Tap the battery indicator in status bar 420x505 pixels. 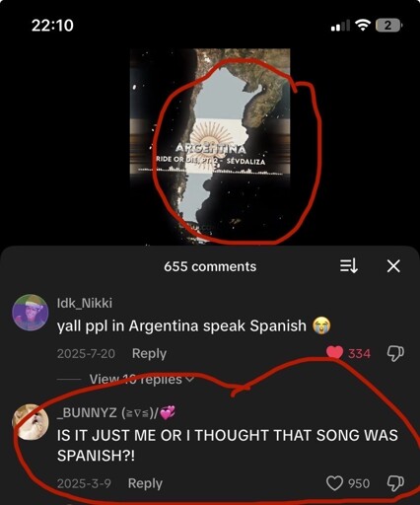[x=388, y=26]
